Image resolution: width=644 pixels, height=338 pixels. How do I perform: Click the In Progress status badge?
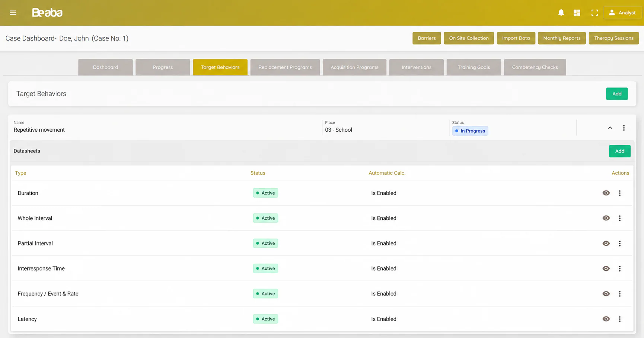pos(470,131)
